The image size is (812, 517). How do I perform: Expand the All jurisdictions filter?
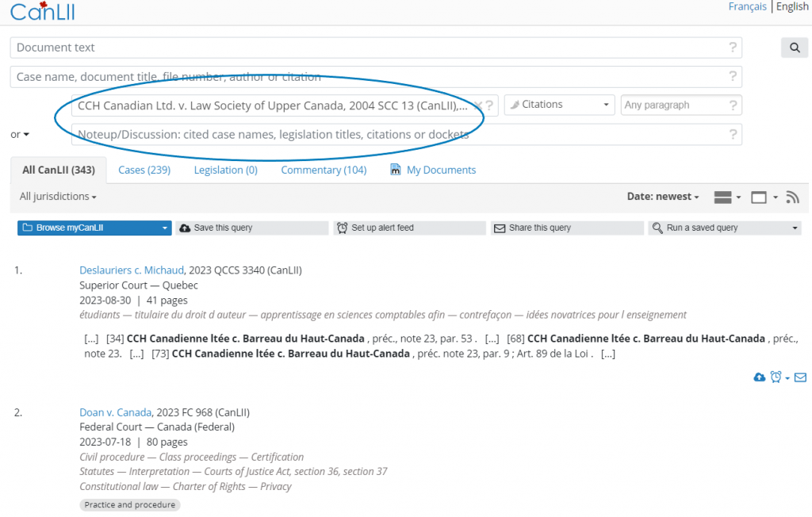click(x=58, y=197)
